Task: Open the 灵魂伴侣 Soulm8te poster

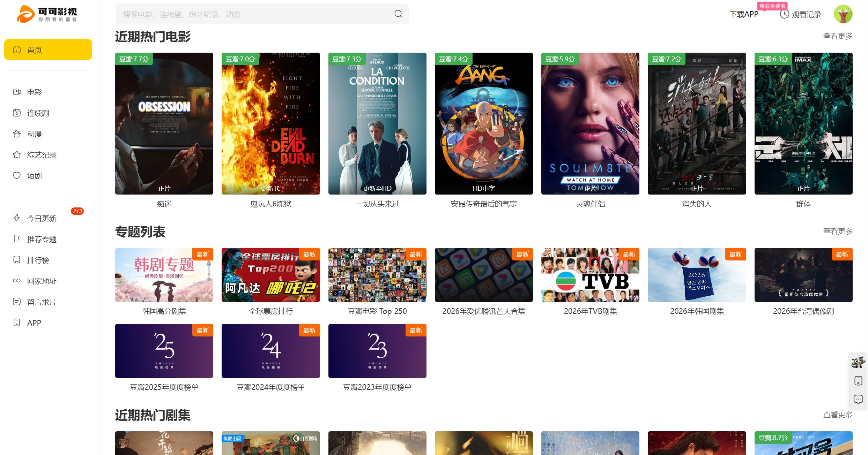Action: click(x=590, y=123)
